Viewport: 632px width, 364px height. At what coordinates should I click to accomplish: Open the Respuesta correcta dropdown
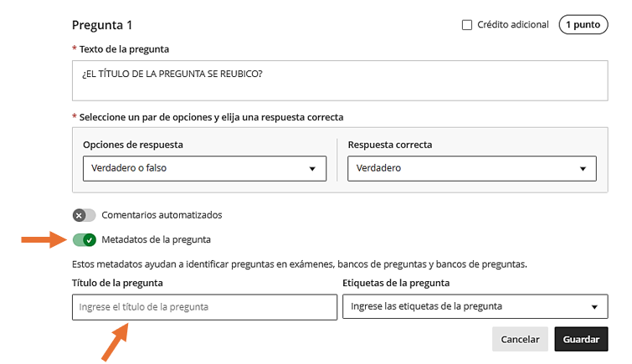point(471,168)
